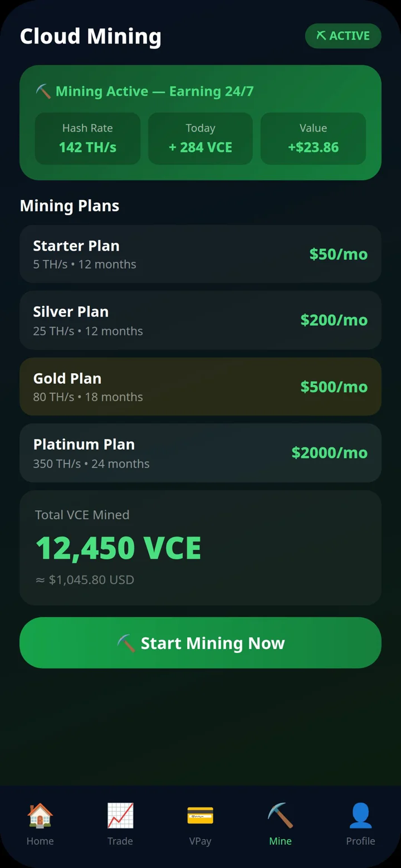401x868 pixels.
Task: Click the Cloud Mining page title
Action: (91, 36)
